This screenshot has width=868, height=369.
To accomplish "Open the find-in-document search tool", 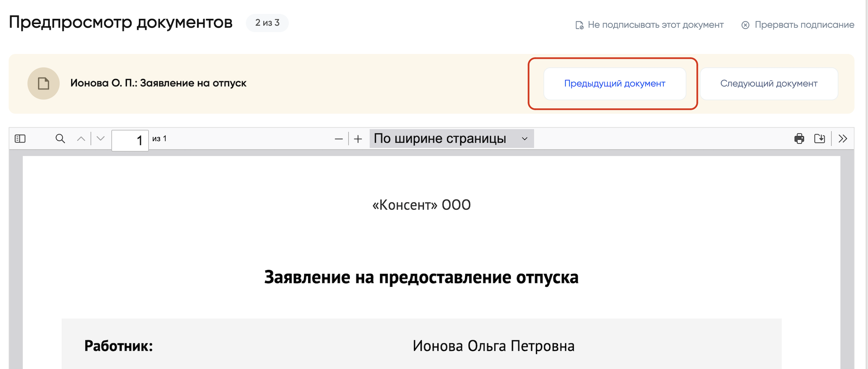I will (x=60, y=139).
